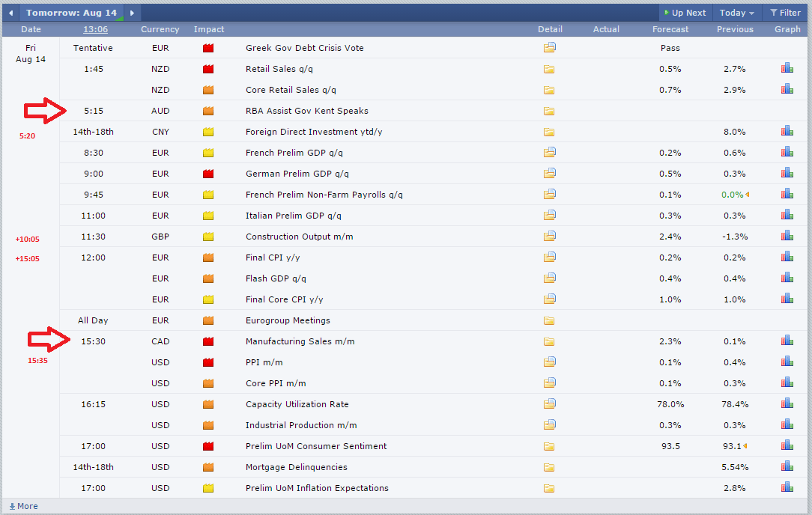
Task: Show graph for French Prelim Non-Farm Payrolls q/q
Action: (x=787, y=194)
